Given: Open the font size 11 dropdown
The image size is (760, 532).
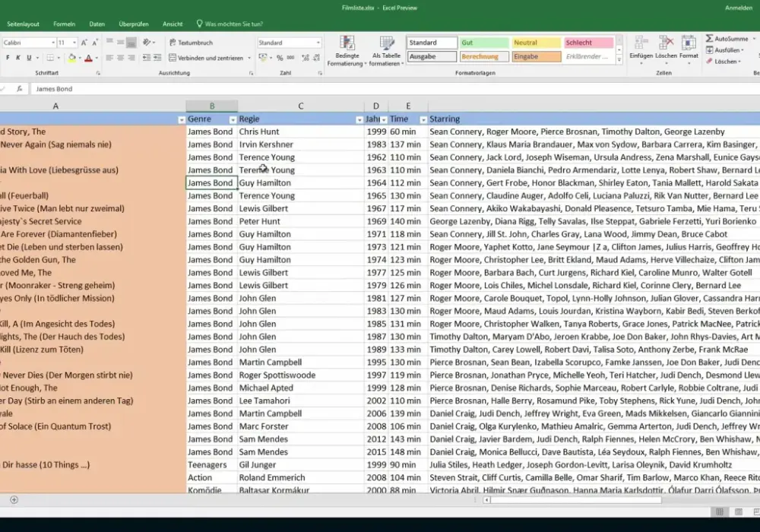Looking at the screenshot, I should coord(74,43).
